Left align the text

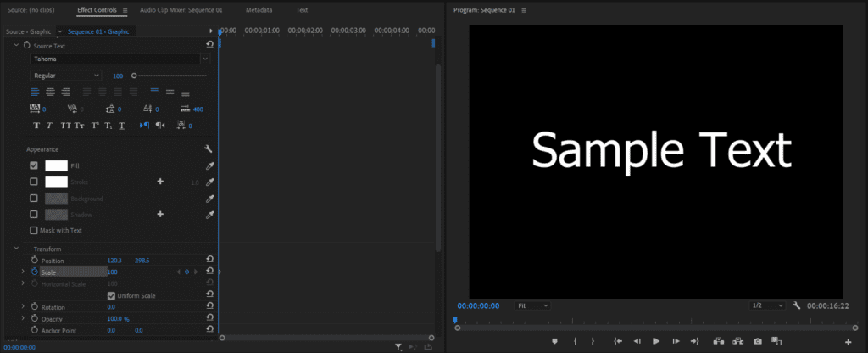pos(35,92)
